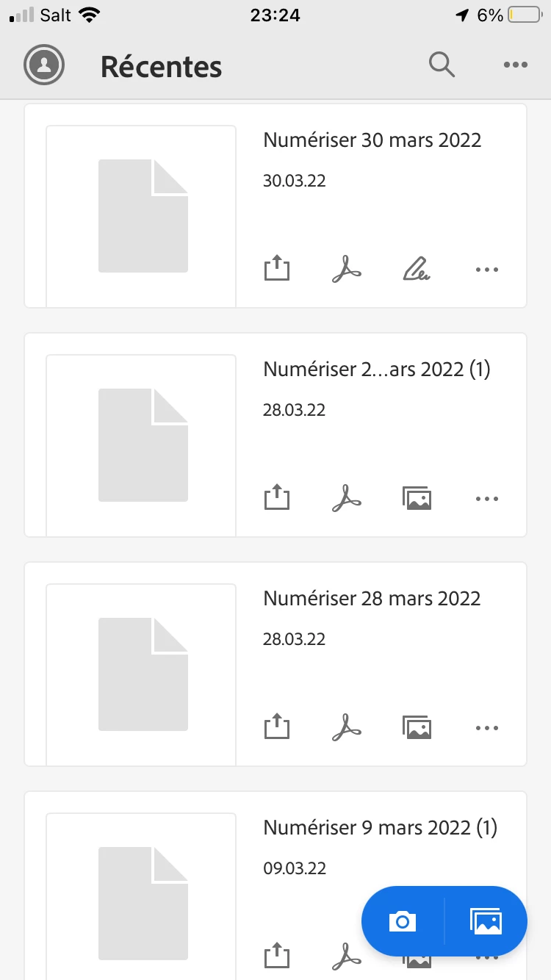This screenshot has width=551, height=980.
Task: Open the Numériser 9 mars 2022 (1) title
Action: pyautogui.click(x=380, y=828)
